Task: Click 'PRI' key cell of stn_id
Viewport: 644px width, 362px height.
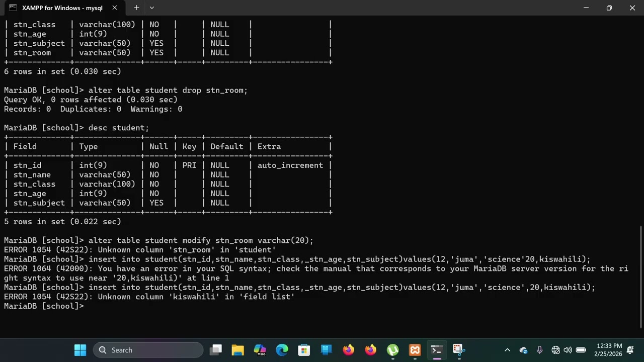Action: (x=189, y=165)
